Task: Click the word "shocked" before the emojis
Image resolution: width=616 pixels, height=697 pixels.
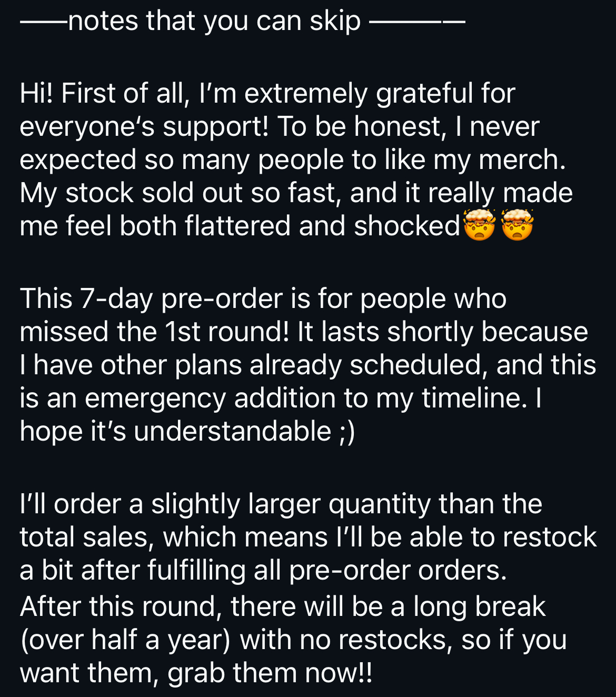Action: click(408, 226)
